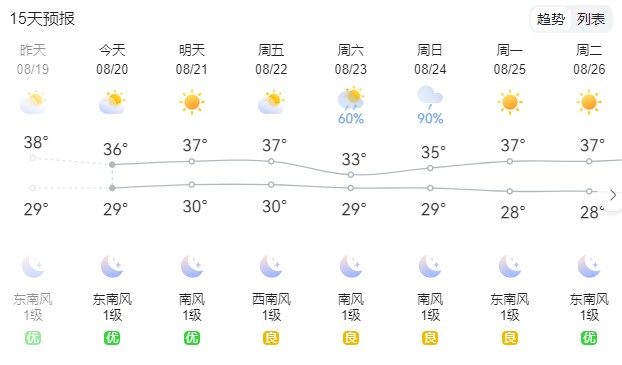The image size is (622, 365).
Task: Click the 36° high temperature point for 今天
Action: coord(112,164)
